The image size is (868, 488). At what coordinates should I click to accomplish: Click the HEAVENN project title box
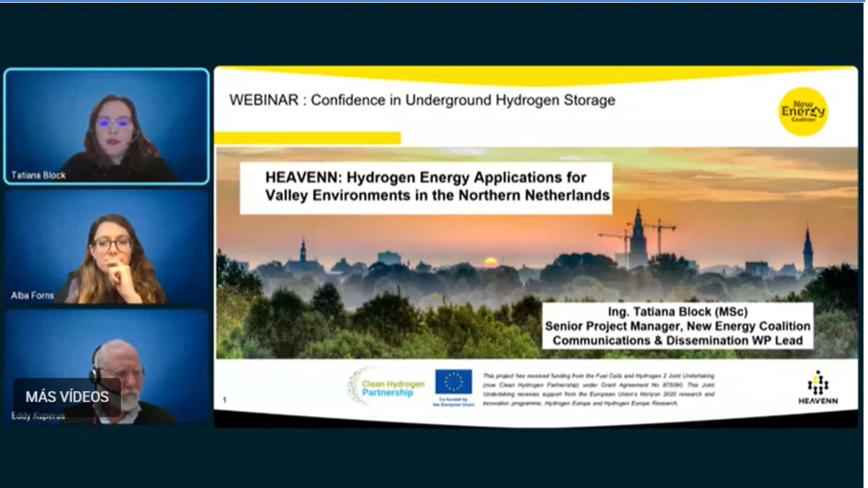(x=426, y=187)
